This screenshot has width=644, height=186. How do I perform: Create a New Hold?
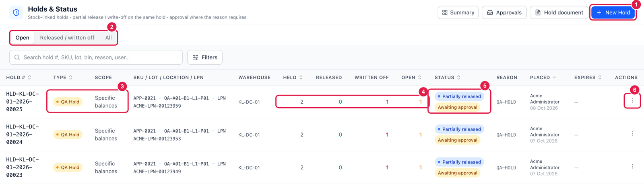coord(613,12)
